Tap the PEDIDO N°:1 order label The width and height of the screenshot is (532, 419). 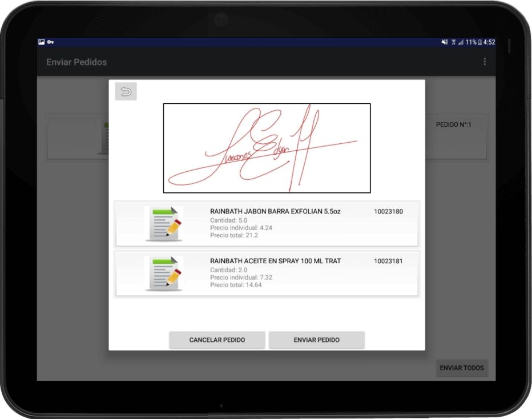(x=453, y=124)
